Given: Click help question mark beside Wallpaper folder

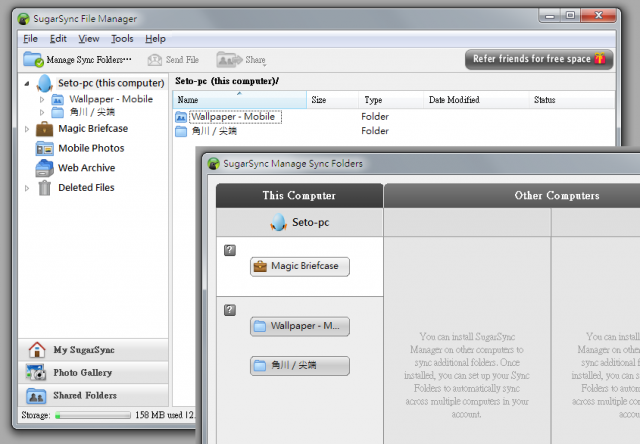Looking at the screenshot, I should pyautogui.click(x=230, y=310).
